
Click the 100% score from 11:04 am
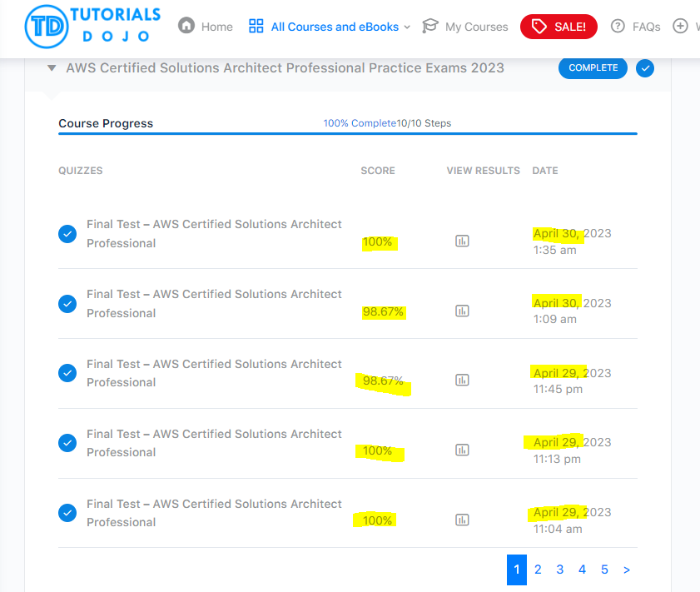(377, 520)
